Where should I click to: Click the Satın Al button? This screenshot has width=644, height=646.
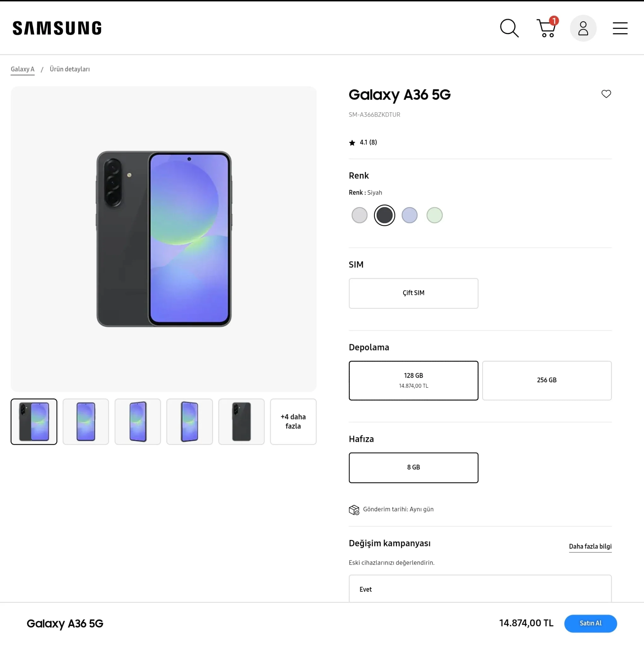[x=590, y=623]
